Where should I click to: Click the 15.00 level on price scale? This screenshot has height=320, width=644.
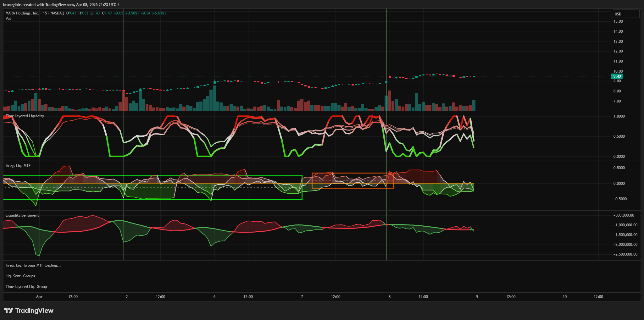pyautogui.click(x=618, y=21)
